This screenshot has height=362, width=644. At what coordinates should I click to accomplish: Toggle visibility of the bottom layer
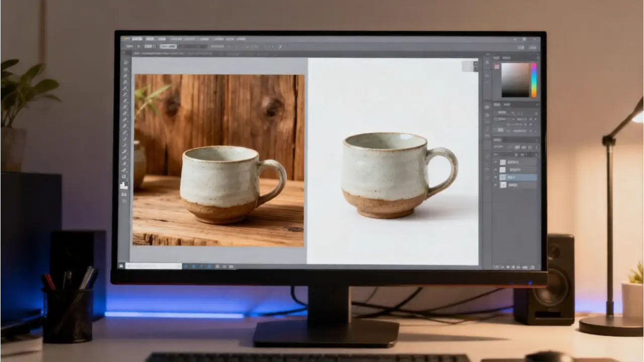(496, 185)
